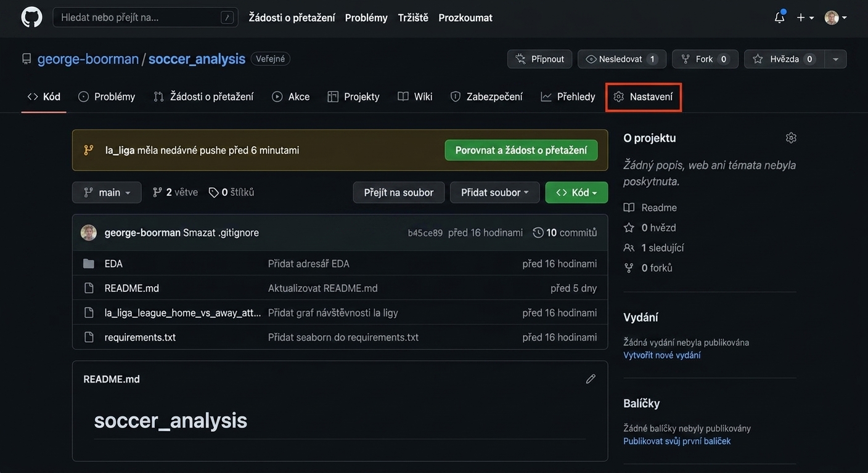This screenshot has height=473, width=868.
Task: View the 0 hvězd stargazers link
Action: click(650, 228)
